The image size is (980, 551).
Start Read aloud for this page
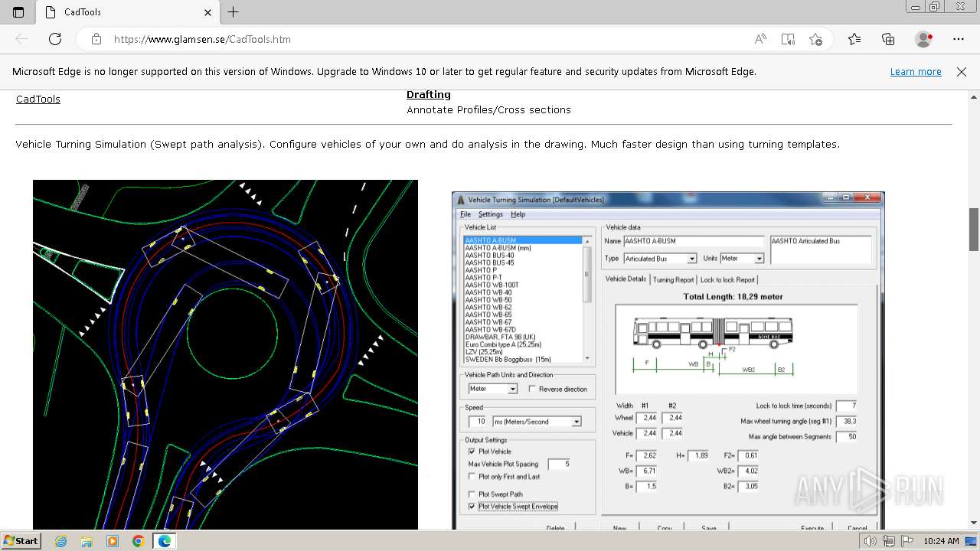[760, 39]
